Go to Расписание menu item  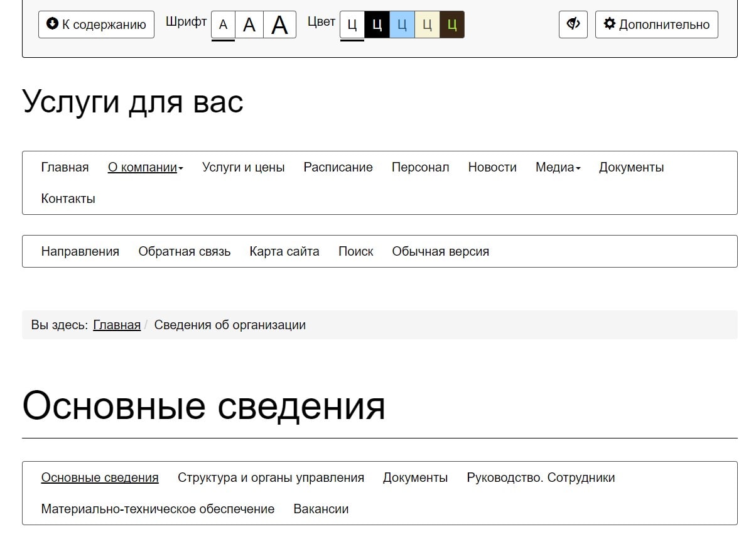point(338,167)
